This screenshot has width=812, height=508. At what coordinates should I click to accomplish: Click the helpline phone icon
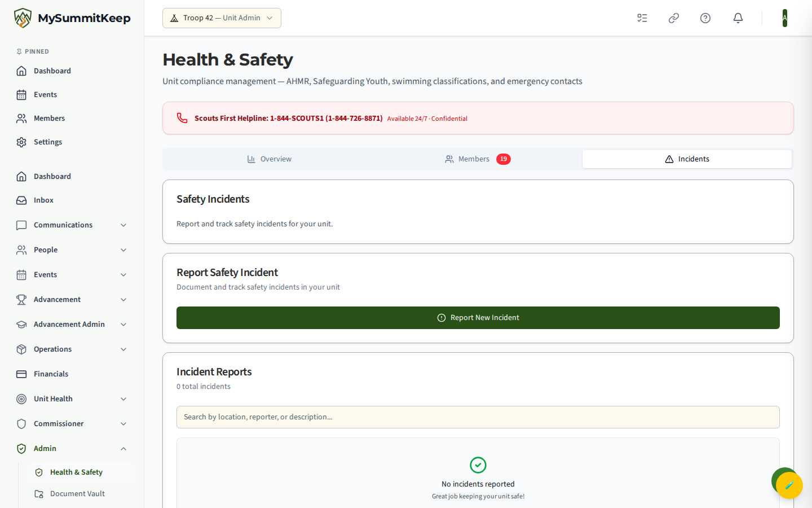click(x=182, y=118)
